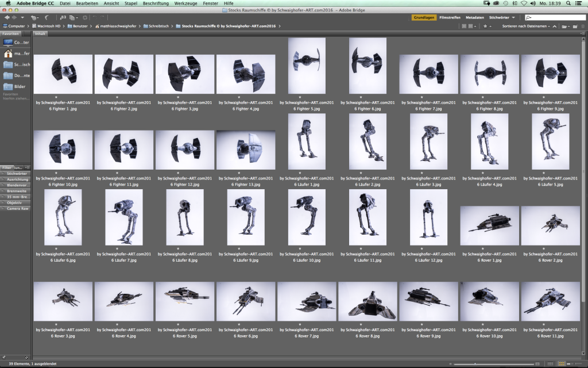Go to Macintosh HD in path bar
This screenshot has height=368, width=588.
click(x=46, y=26)
